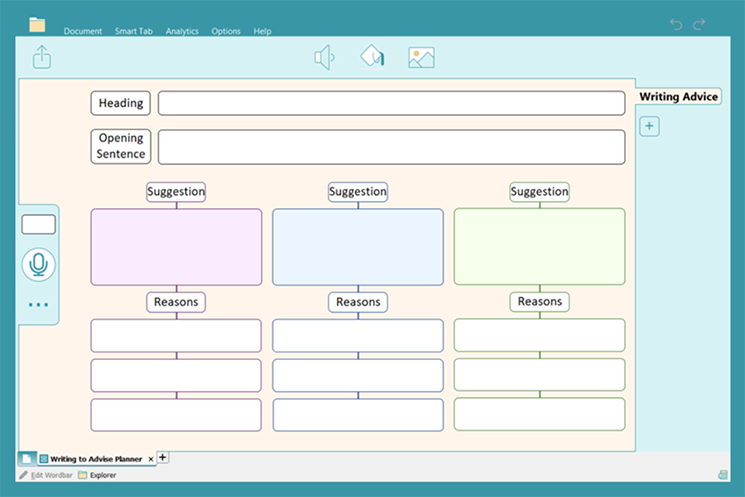
Task: Click the middle green reasons box
Action: point(539,374)
